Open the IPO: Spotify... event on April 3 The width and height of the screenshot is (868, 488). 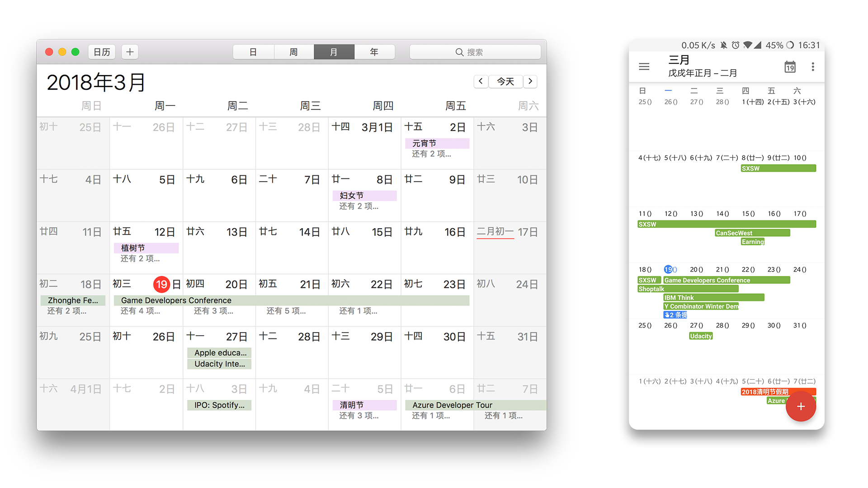pos(219,405)
